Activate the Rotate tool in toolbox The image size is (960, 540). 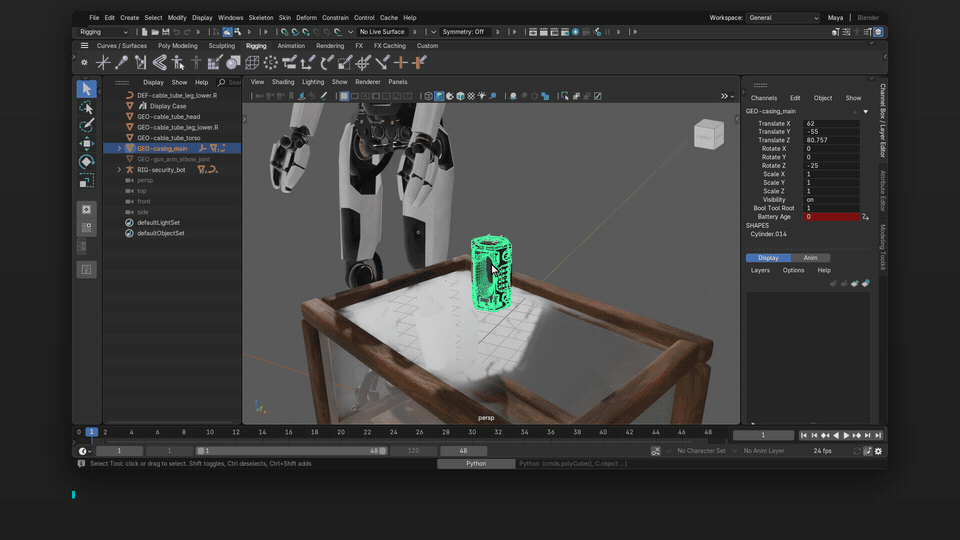point(86,162)
